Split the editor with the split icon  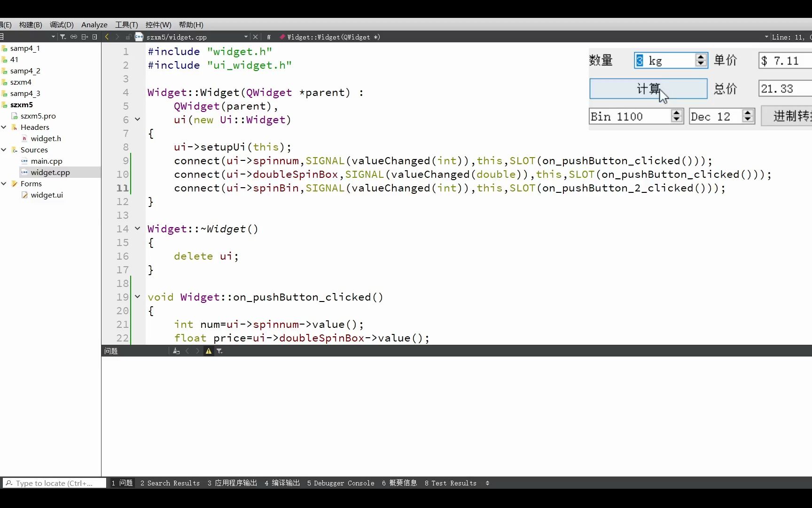tap(85, 37)
